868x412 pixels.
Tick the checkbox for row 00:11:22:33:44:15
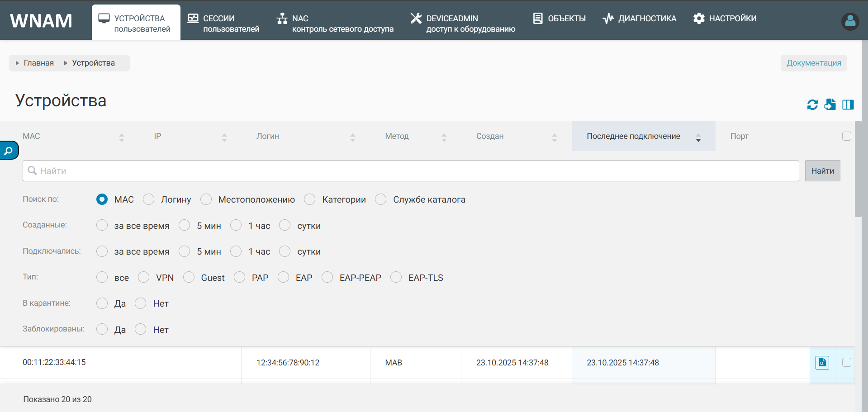pyautogui.click(x=846, y=362)
